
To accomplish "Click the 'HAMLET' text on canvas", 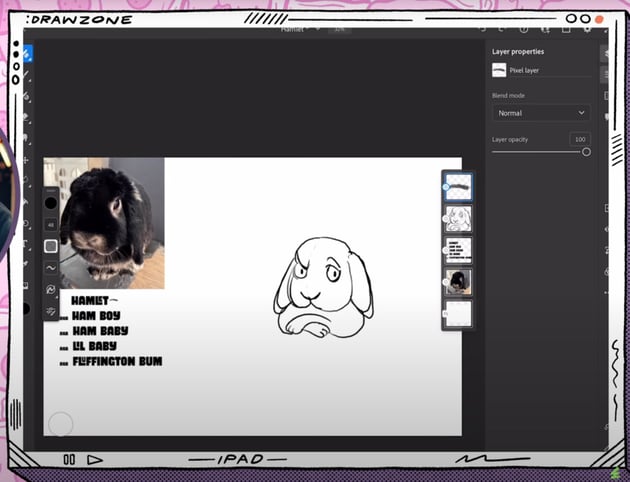I will point(90,300).
